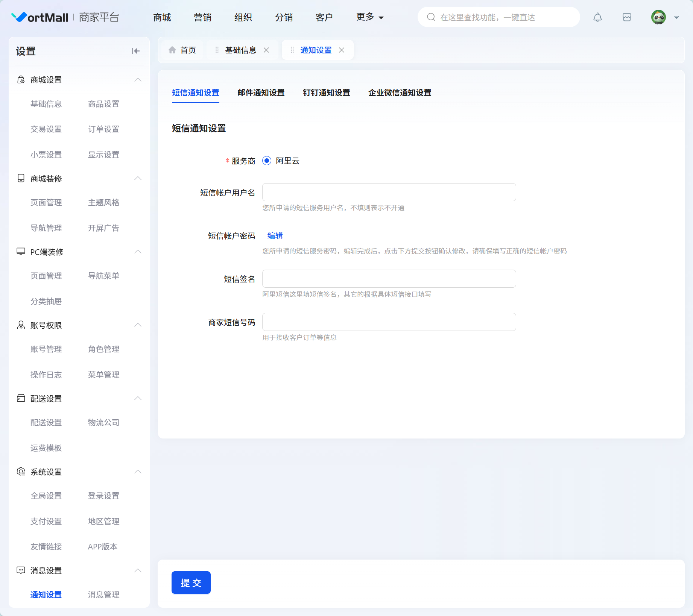
Task: Open the panda avatar user profile
Action: (658, 17)
